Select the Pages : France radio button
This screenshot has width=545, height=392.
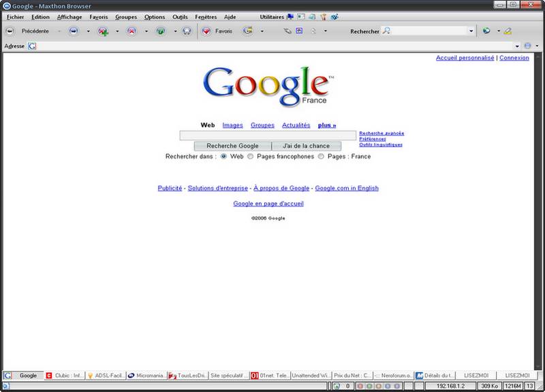point(321,157)
